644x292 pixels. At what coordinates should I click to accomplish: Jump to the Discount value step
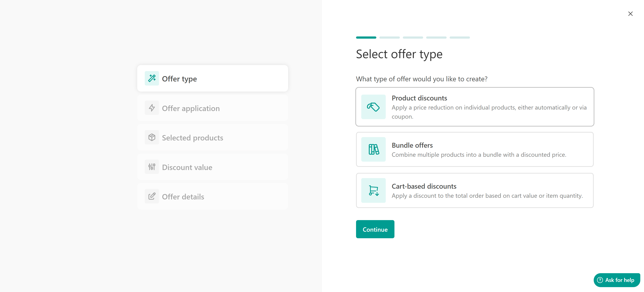click(212, 167)
